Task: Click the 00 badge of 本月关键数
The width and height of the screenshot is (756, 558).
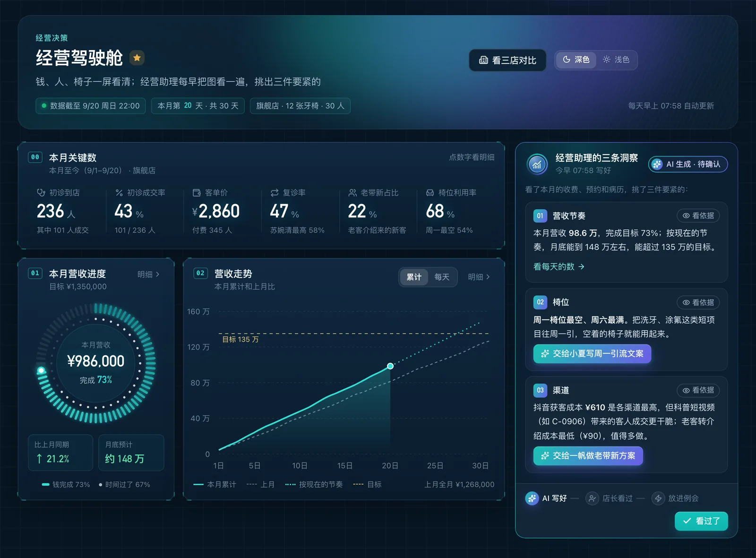Action: (x=35, y=157)
